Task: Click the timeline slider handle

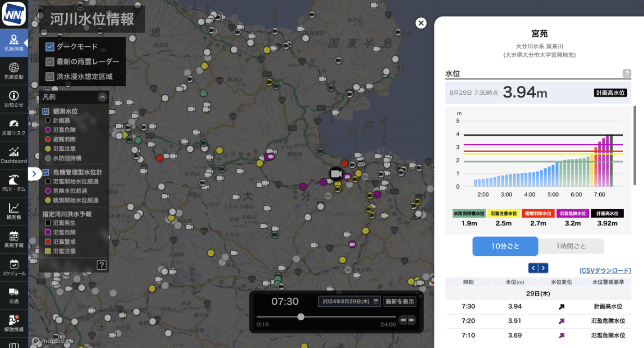Action: click(301, 317)
